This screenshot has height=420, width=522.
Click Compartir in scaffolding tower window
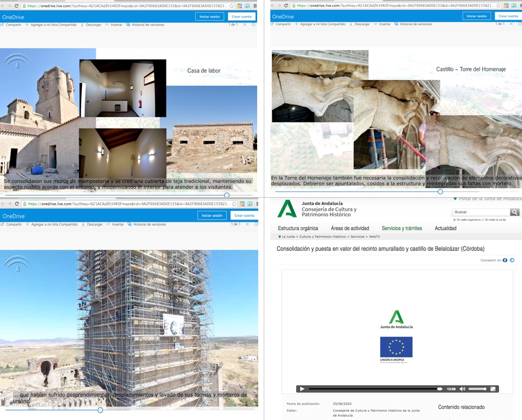12,225
